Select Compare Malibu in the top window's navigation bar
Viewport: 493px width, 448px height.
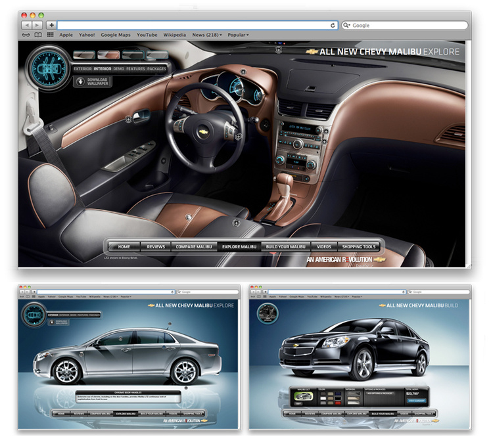194,246
